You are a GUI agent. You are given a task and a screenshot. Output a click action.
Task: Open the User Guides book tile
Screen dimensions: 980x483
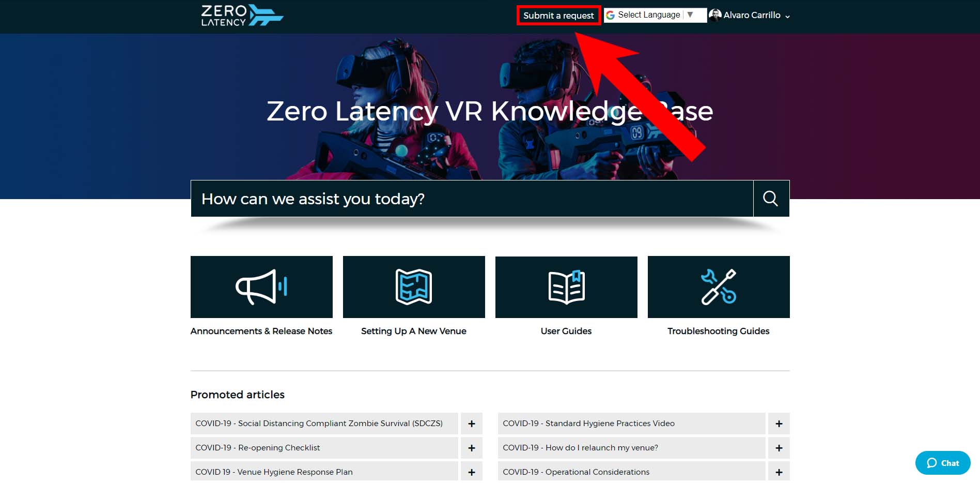566,287
